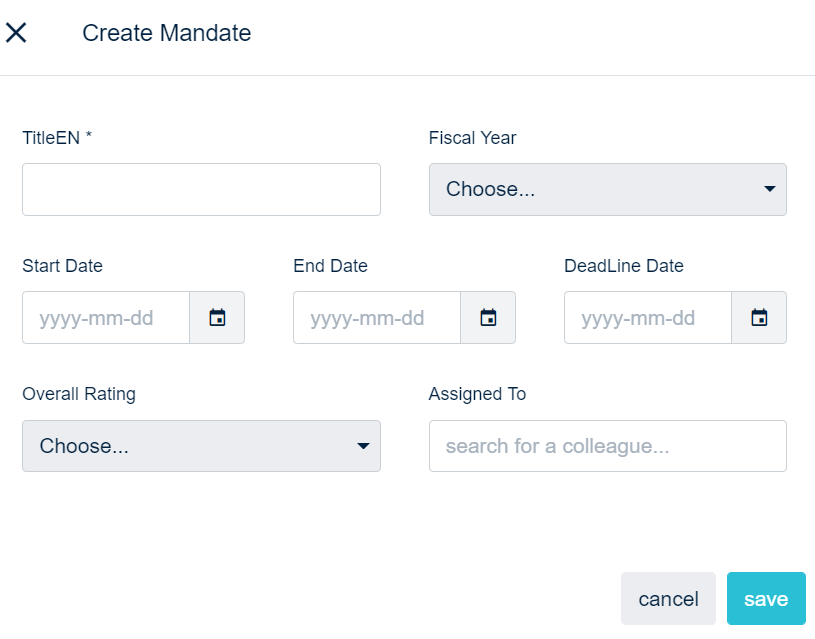Click the Start Date label text
This screenshot has height=639, width=815.
(62, 266)
